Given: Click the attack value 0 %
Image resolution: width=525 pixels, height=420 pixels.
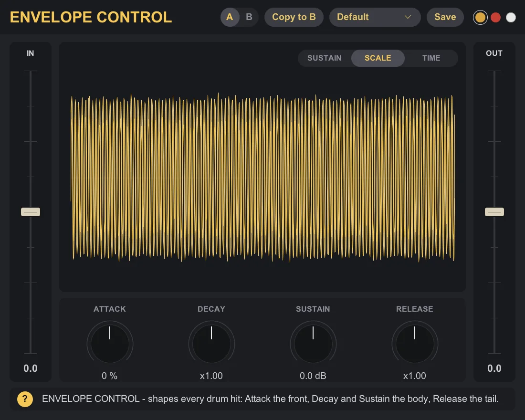Looking at the screenshot, I should pyautogui.click(x=109, y=376).
